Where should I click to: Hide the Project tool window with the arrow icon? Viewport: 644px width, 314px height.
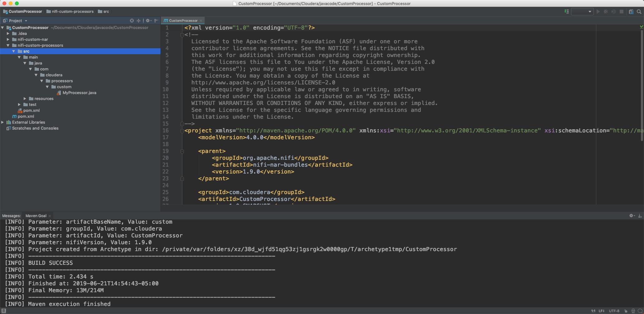(156, 21)
